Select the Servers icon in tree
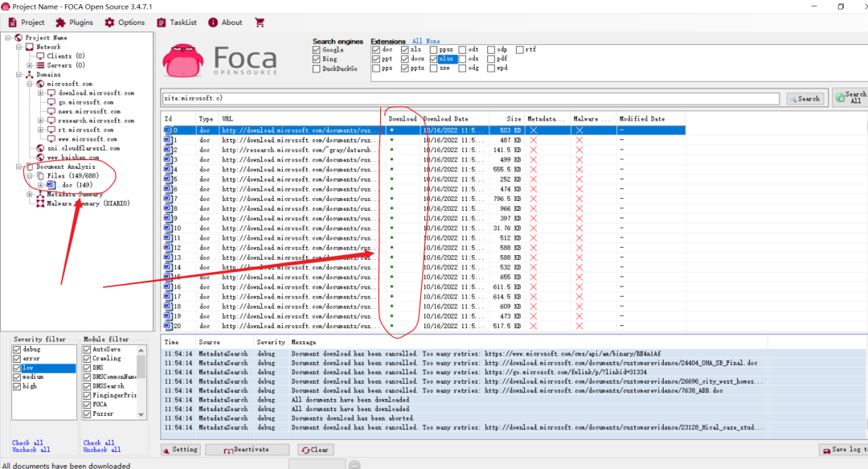Viewport: 868px width, 469px height. click(x=40, y=65)
